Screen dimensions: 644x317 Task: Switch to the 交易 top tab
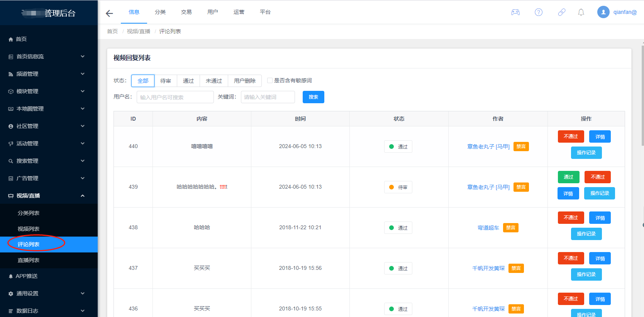[x=186, y=12]
